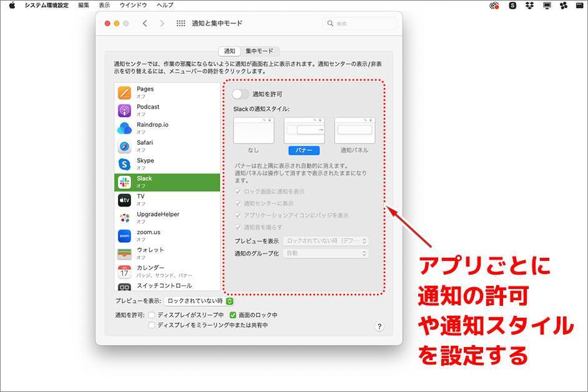
Task: Select ウォレット row in app list
Action: coord(167,254)
